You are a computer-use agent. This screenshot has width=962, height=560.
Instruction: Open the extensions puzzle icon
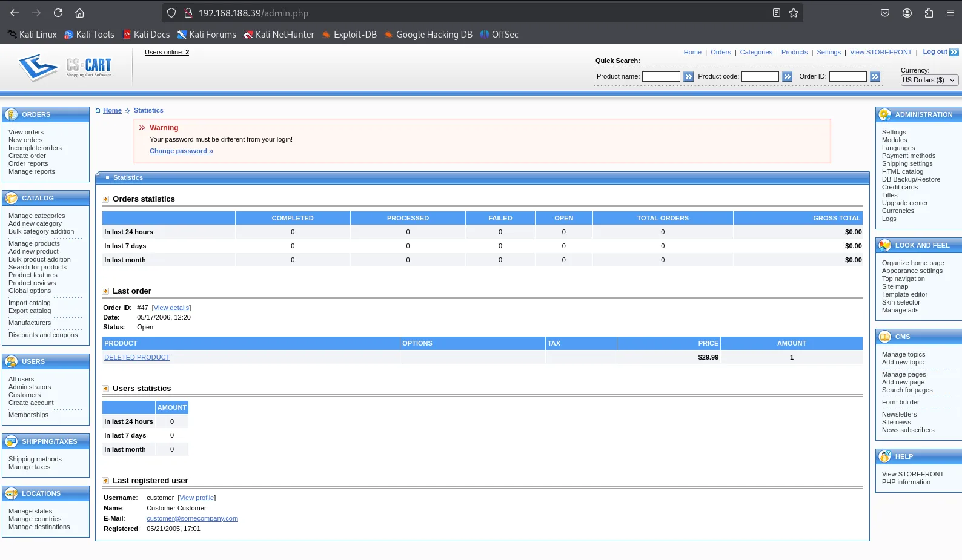[x=929, y=13]
